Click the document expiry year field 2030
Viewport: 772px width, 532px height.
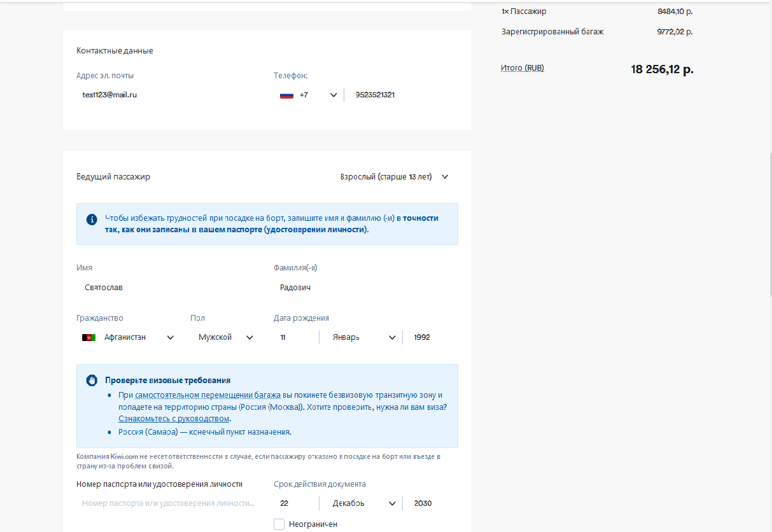coord(432,503)
